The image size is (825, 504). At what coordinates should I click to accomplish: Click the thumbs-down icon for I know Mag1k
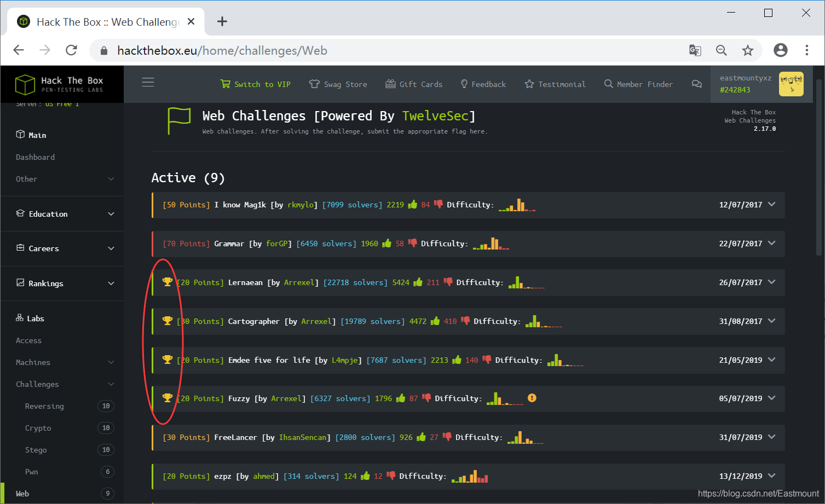click(x=439, y=204)
